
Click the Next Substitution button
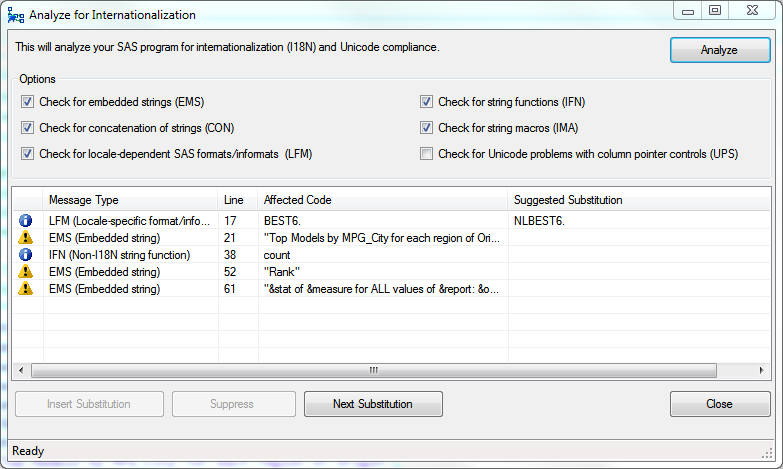pyautogui.click(x=372, y=404)
